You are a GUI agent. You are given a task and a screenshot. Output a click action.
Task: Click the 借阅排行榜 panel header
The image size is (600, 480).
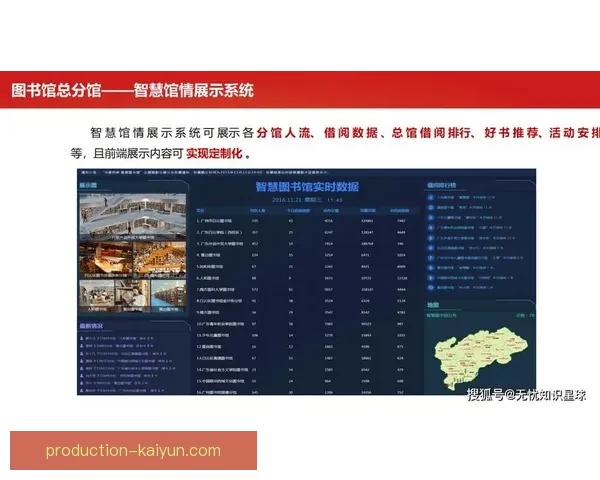(441, 185)
